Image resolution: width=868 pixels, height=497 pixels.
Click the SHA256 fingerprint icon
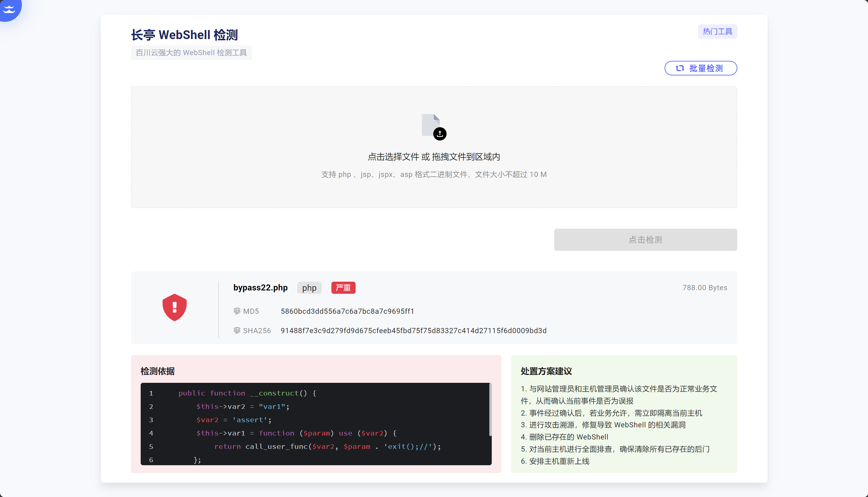point(237,331)
